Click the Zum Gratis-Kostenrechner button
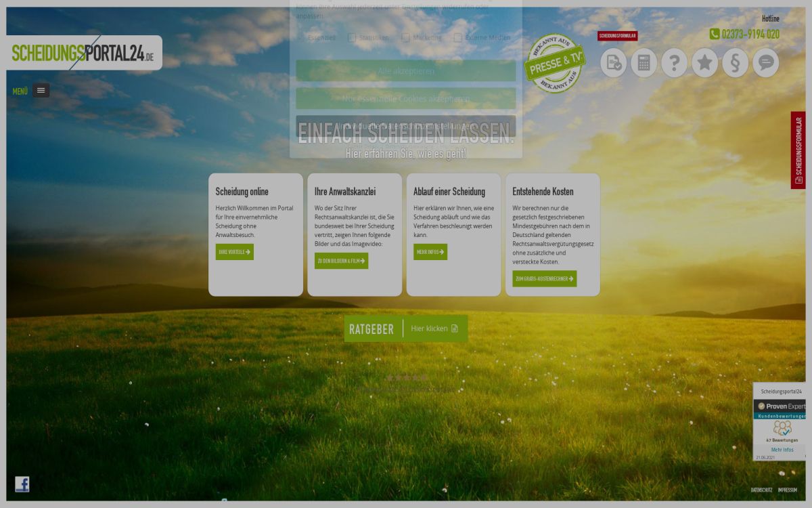Screen dimensions: 812x508 click(x=544, y=278)
